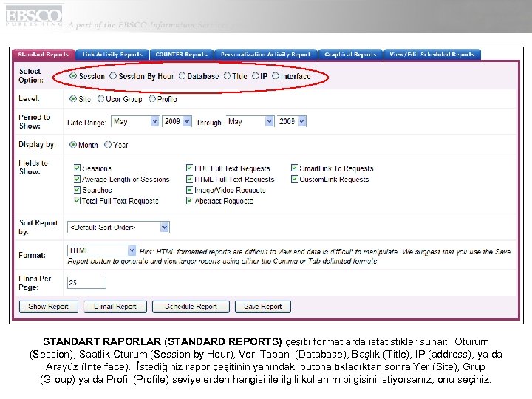Click the Show Report button

(x=49, y=307)
